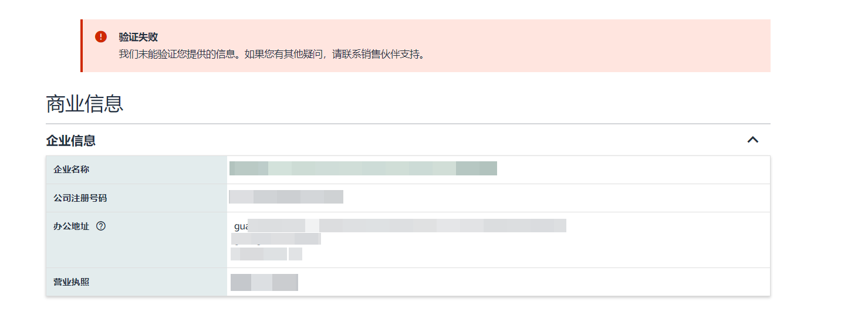Click the empty pink area of the alert banner
The width and height of the screenshot is (868, 315).
[x=587, y=46]
